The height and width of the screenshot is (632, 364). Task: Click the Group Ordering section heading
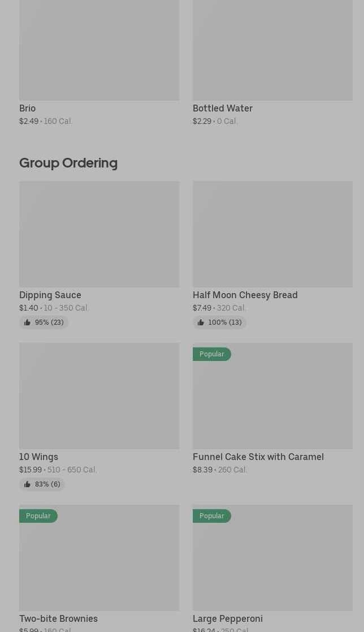[68, 164]
